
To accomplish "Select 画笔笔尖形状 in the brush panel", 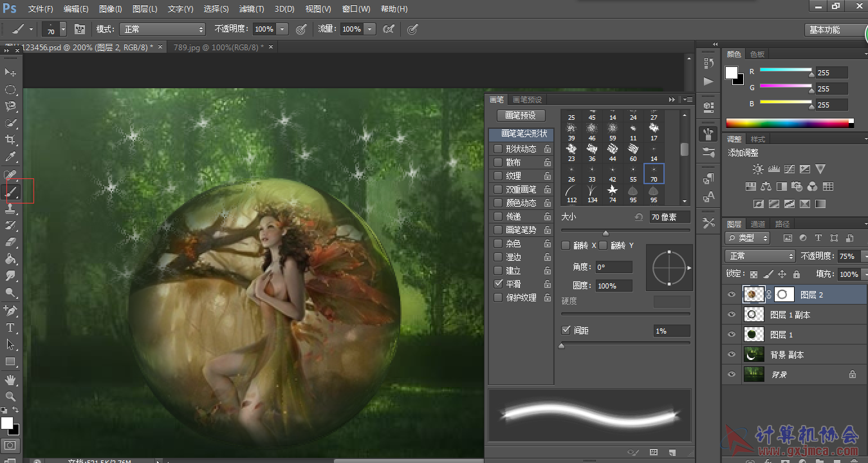I will (x=521, y=134).
